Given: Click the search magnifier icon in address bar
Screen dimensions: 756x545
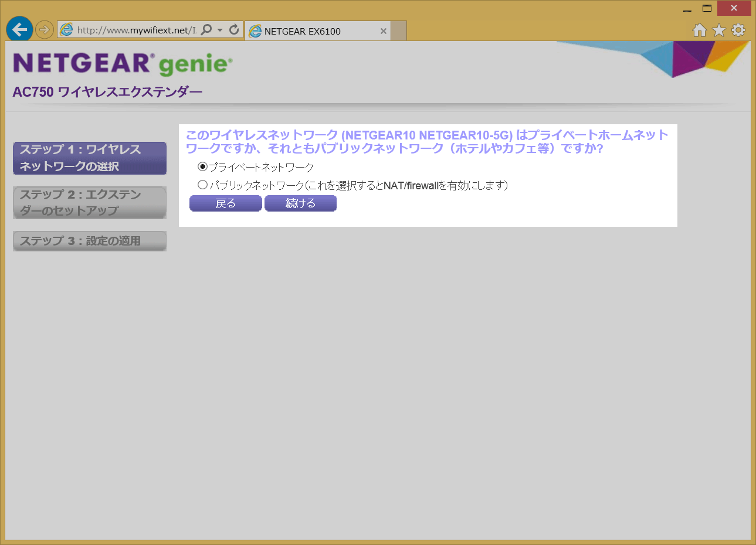Looking at the screenshot, I should pos(206,29).
